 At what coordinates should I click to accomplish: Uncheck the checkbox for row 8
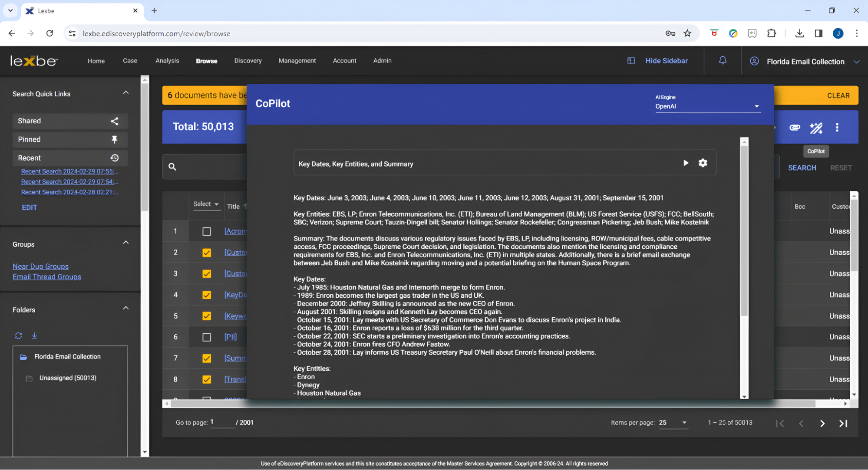tap(207, 380)
